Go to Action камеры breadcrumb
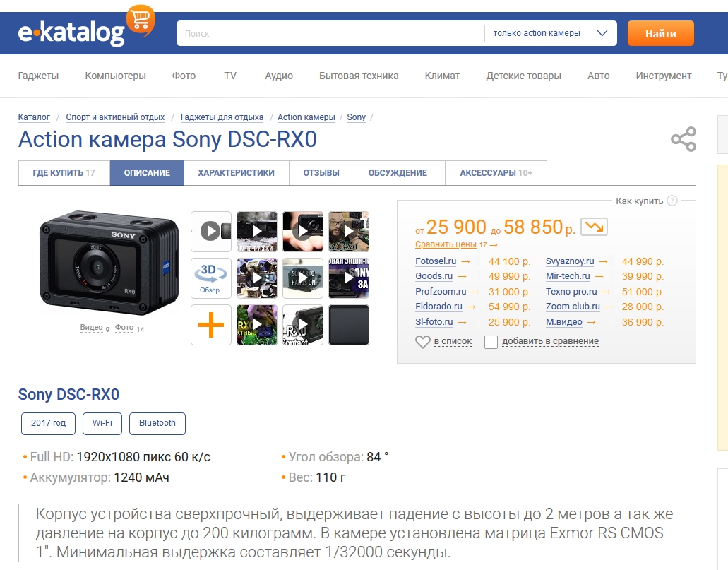This screenshot has width=728, height=570. coord(306,117)
